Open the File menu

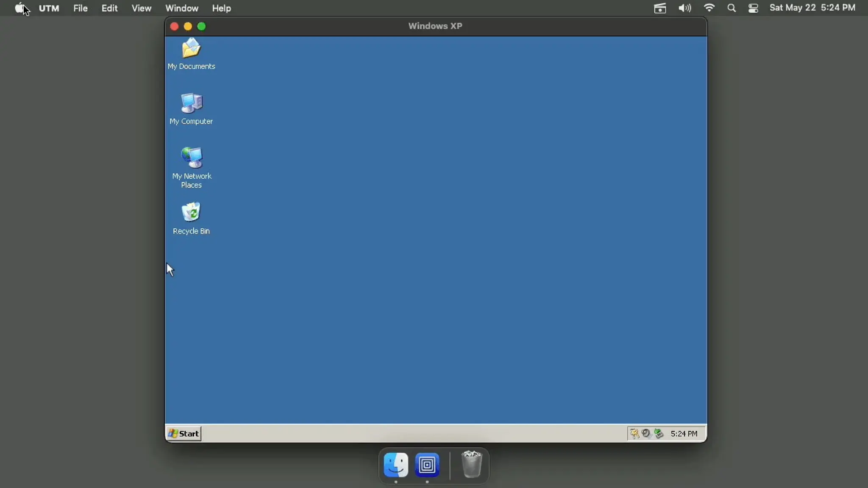(81, 8)
